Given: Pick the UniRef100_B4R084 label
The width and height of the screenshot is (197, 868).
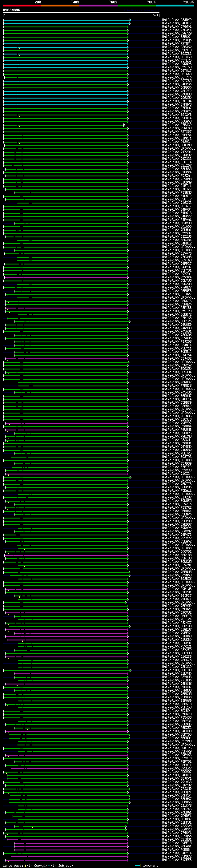Looking at the screenshot, I should pos(177,209).
